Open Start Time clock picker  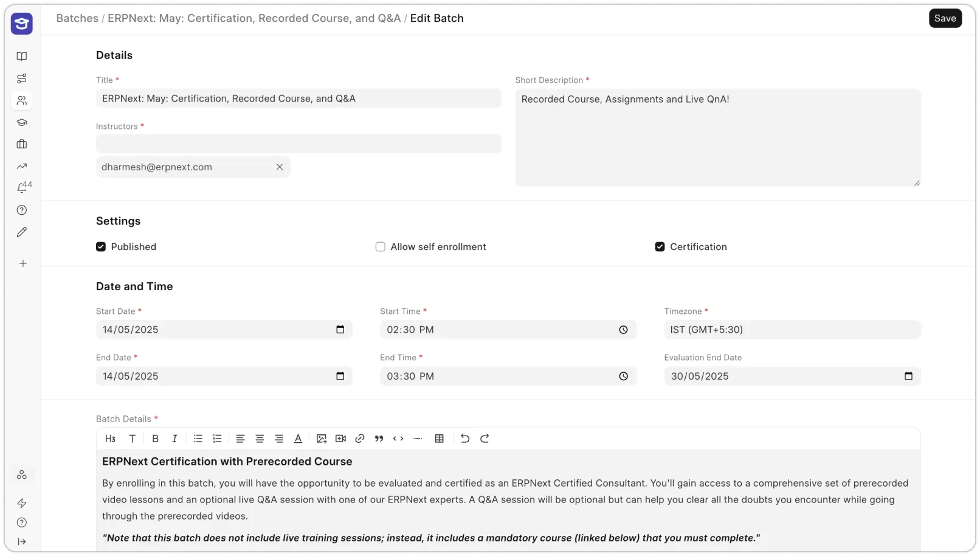pyautogui.click(x=624, y=330)
